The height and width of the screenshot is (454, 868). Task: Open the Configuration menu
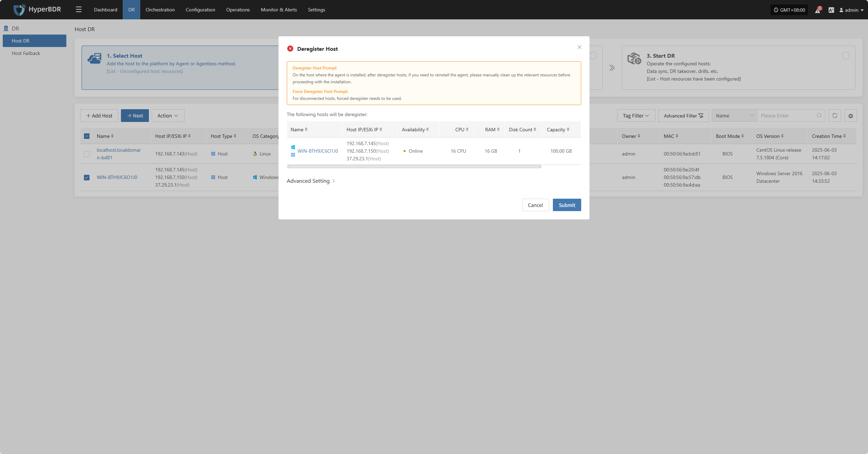pyautogui.click(x=200, y=10)
